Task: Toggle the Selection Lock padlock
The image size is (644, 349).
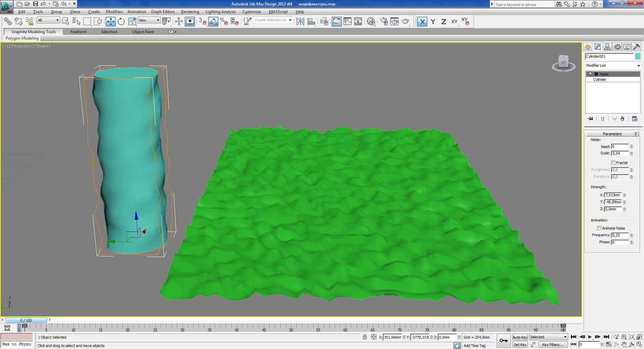Action: [x=365, y=337]
